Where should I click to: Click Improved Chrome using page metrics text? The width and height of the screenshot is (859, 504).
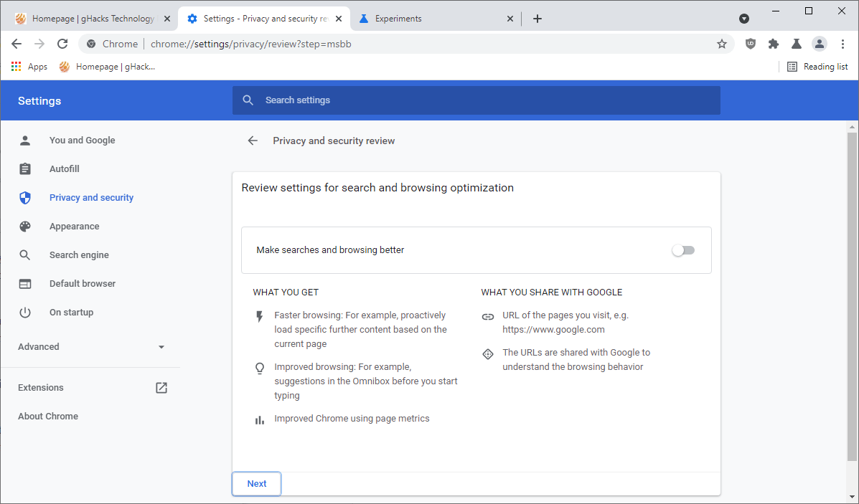pos(352,419)
